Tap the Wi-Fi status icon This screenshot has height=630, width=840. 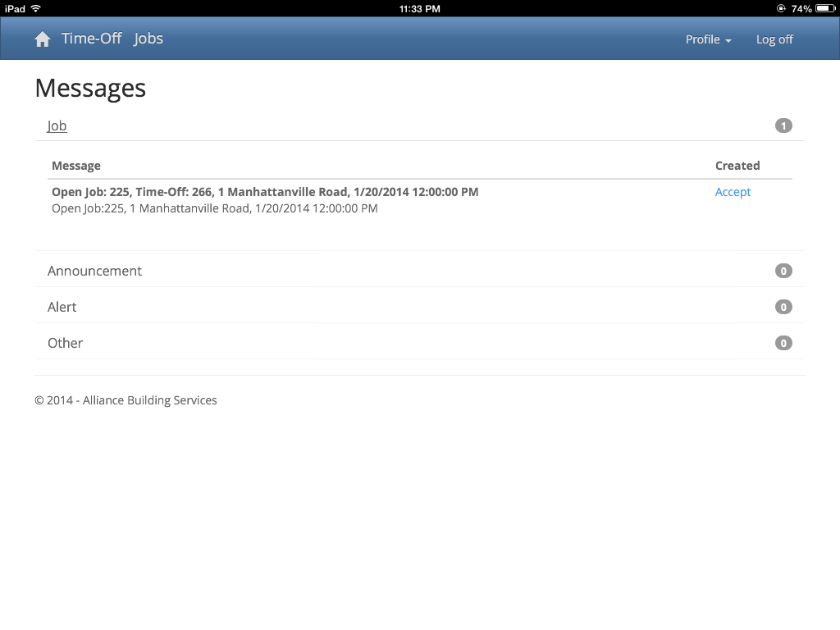(x=36, y=8)
